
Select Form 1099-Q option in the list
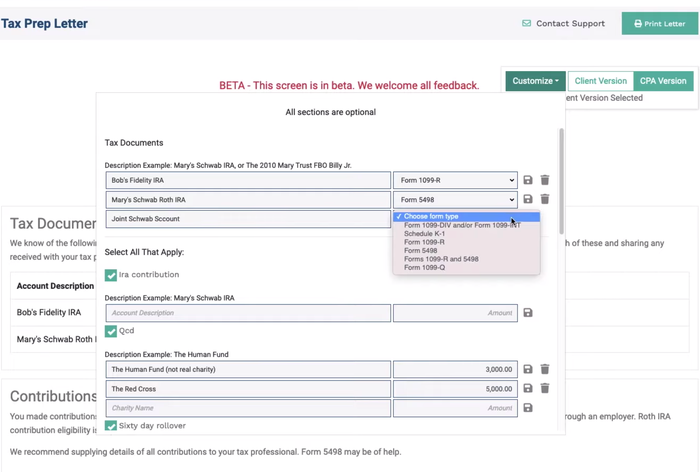pyautogui.click(x=424, y=267)
